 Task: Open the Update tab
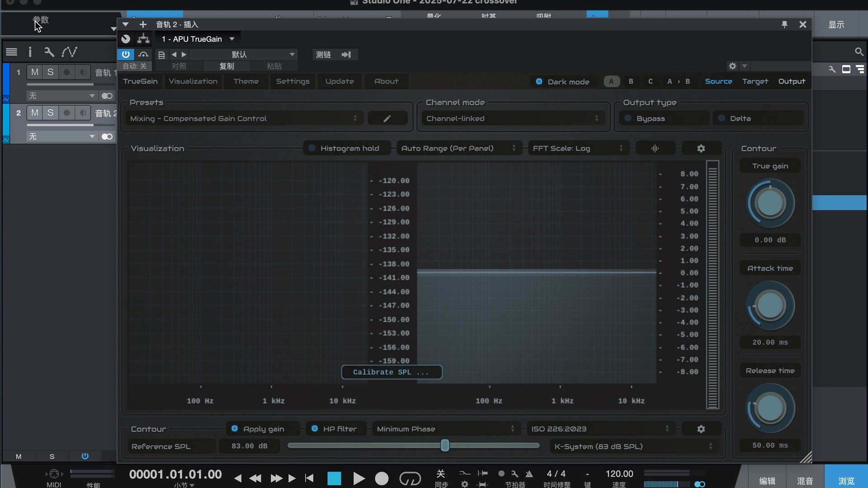pos(340,81)
